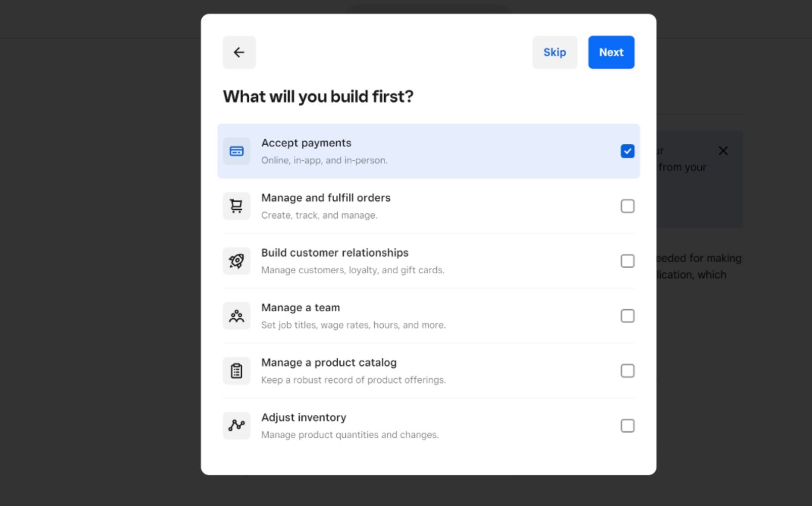The image size is (812, 506).
Task: Check the Adjust inventory checkbox
Action: pyautogui.click(x=627, y=426)
